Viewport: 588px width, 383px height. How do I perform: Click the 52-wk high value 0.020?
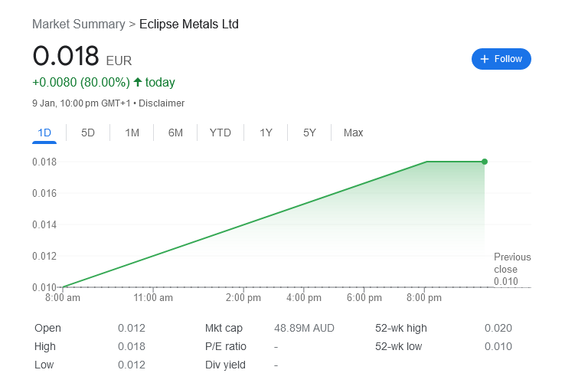(x=498, y=328)
